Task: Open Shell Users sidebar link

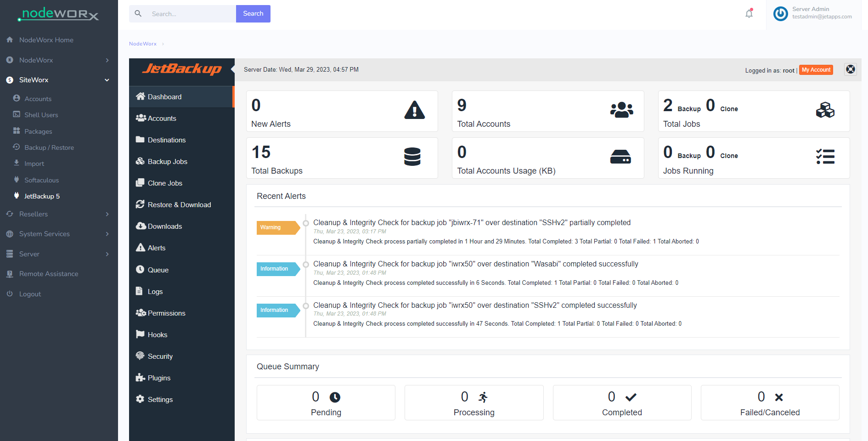Action: [41, 115]
